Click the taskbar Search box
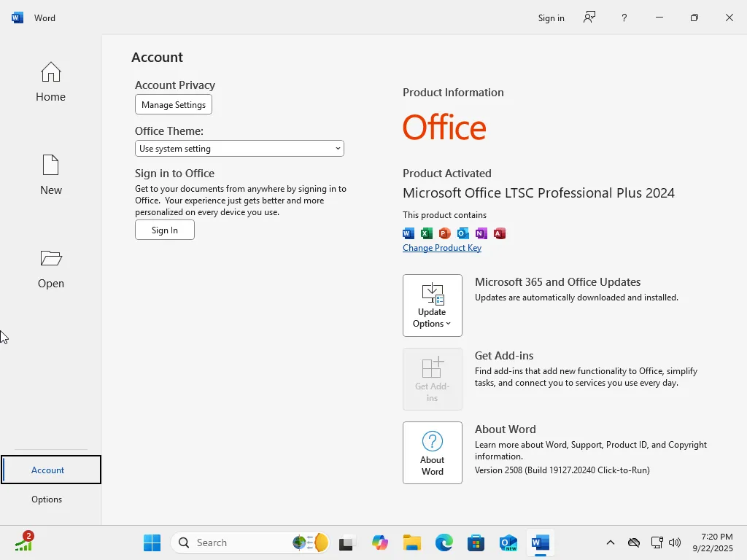 tap(250, 542)
